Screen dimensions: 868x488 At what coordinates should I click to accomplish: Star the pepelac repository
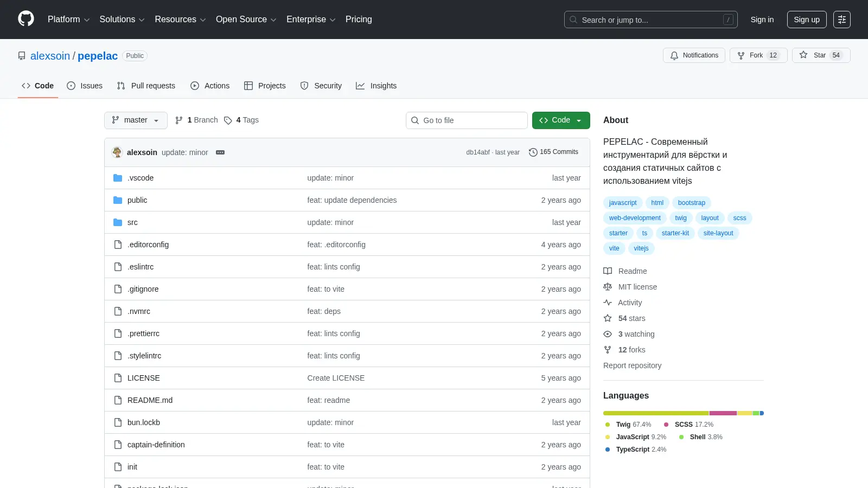pos(821,55)
